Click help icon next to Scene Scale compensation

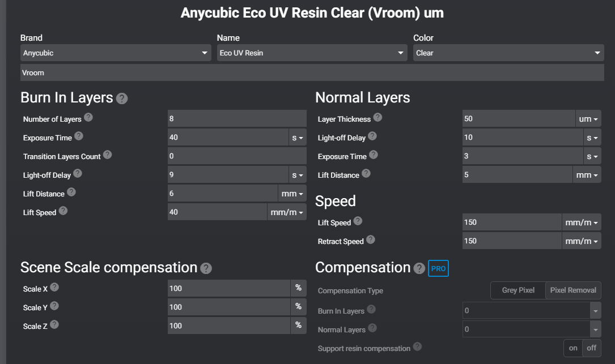(x=206, y=268)
